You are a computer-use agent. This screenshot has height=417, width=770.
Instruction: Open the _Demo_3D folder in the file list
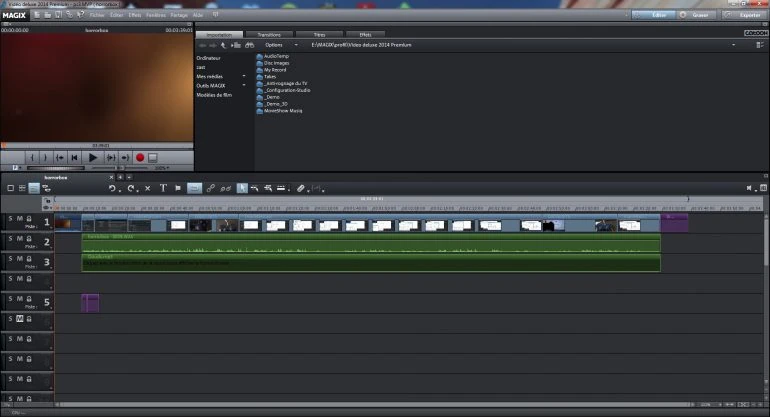click(276, 104)
